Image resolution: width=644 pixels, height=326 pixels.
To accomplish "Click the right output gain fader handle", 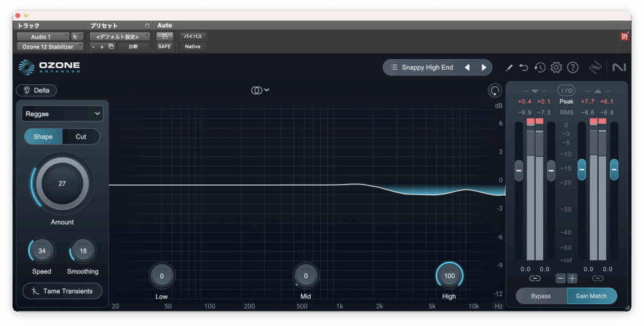I will pyautogui.click(x=614, y=169).
